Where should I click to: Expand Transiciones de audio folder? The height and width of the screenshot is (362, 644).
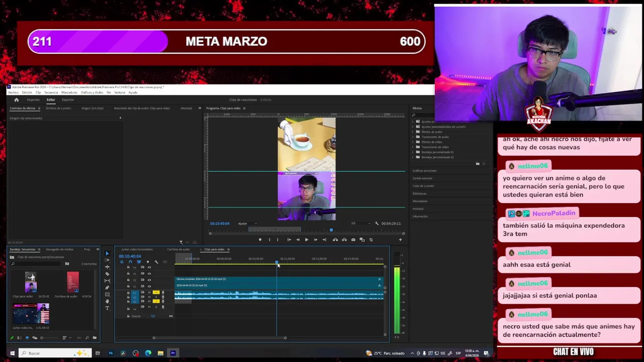413,137
